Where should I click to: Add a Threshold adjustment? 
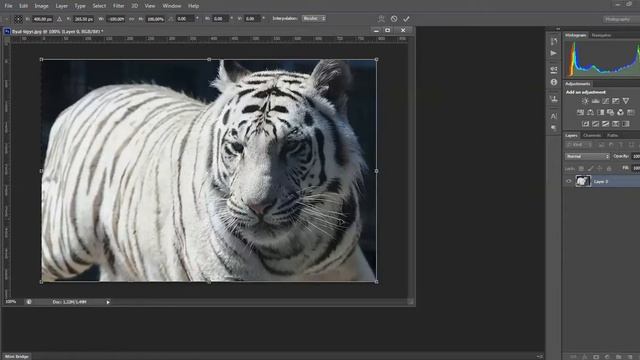tap(606, 124)
